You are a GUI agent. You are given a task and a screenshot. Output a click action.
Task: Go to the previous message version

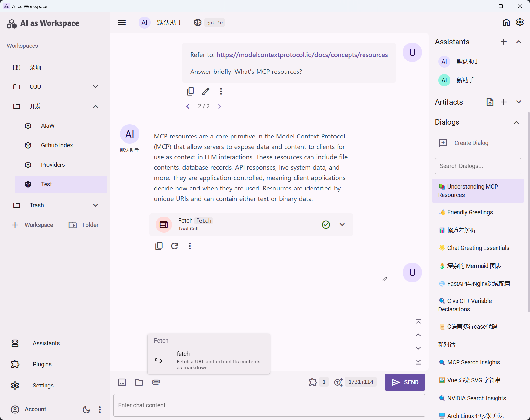click(x=188, y=106)
